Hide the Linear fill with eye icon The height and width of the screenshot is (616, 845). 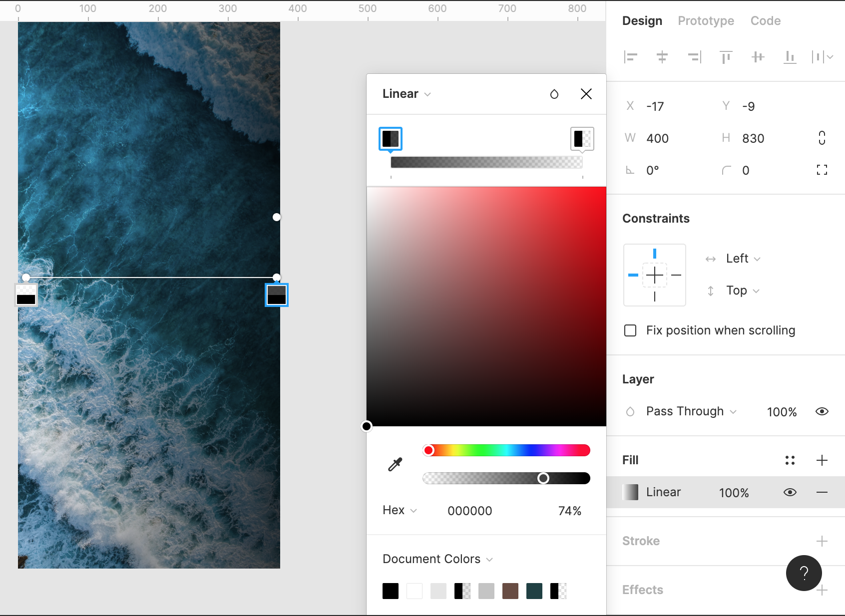pos(790,492)
